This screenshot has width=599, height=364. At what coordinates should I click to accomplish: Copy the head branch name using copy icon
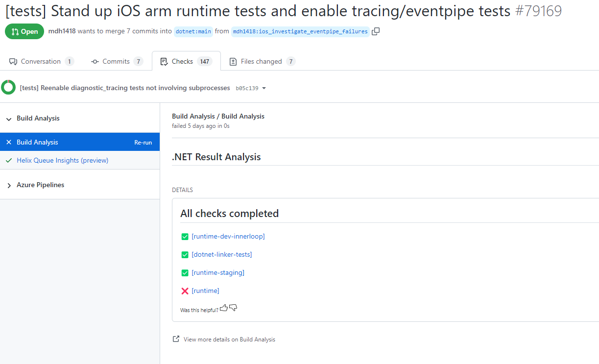(x=376, y=30)
